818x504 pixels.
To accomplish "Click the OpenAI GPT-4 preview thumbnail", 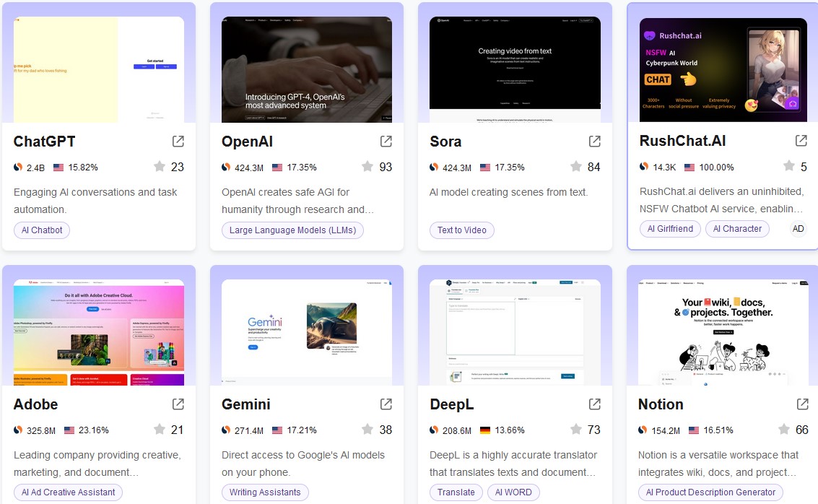I will 307,69.
